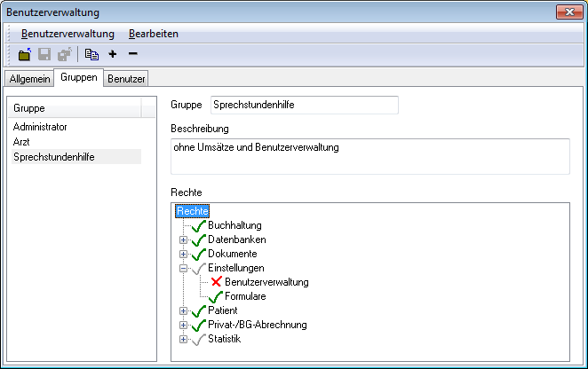This screenshot has width=588, height=369.
Task: Click the minus icon to remove group
Action: 132,54
